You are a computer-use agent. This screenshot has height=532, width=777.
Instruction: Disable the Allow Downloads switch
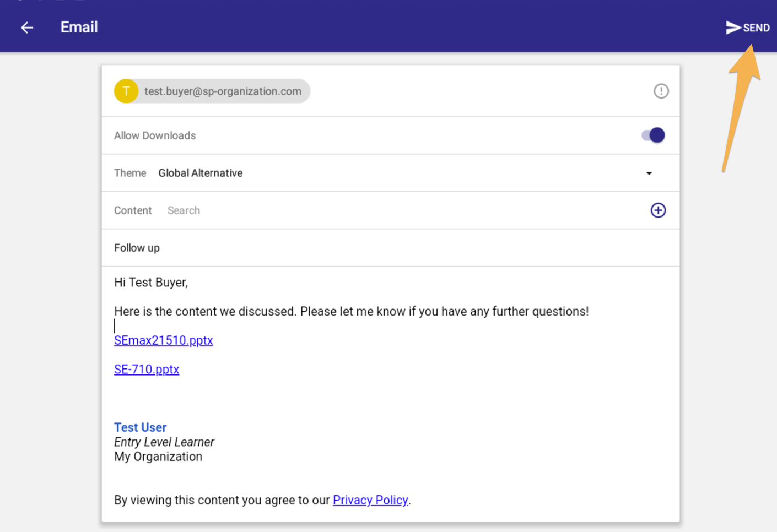pos(653,135)
